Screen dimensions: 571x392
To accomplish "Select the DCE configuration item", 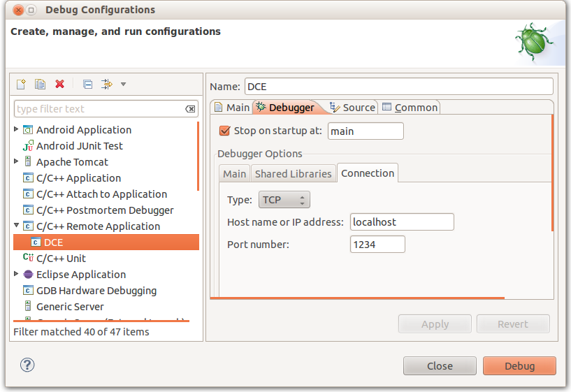I will coord(106,242).
